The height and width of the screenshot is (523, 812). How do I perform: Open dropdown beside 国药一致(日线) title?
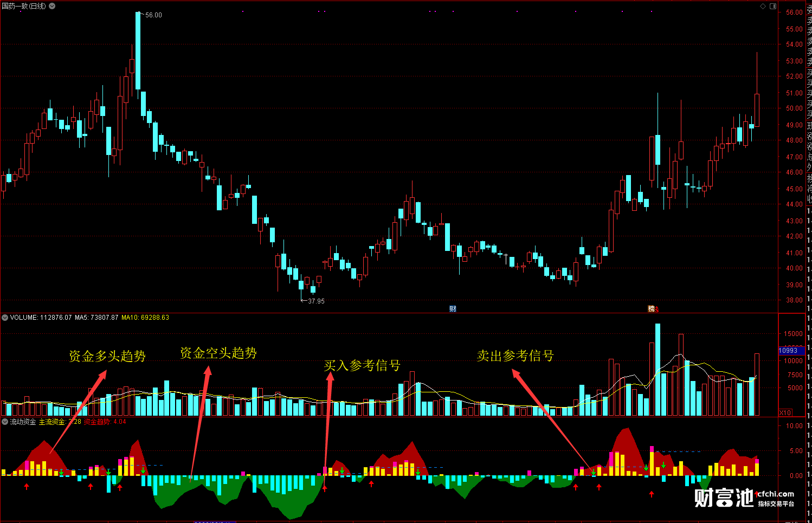(x=52, y=6)
